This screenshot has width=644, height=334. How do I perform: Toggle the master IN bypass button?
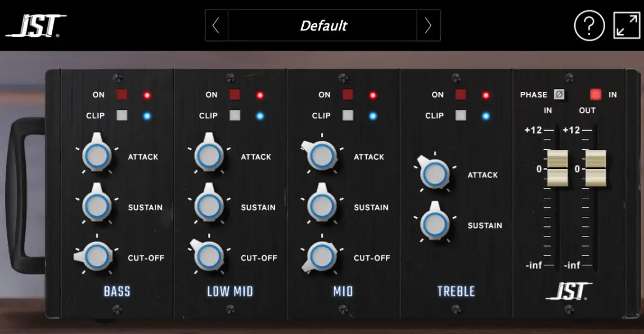pos(596,95)
